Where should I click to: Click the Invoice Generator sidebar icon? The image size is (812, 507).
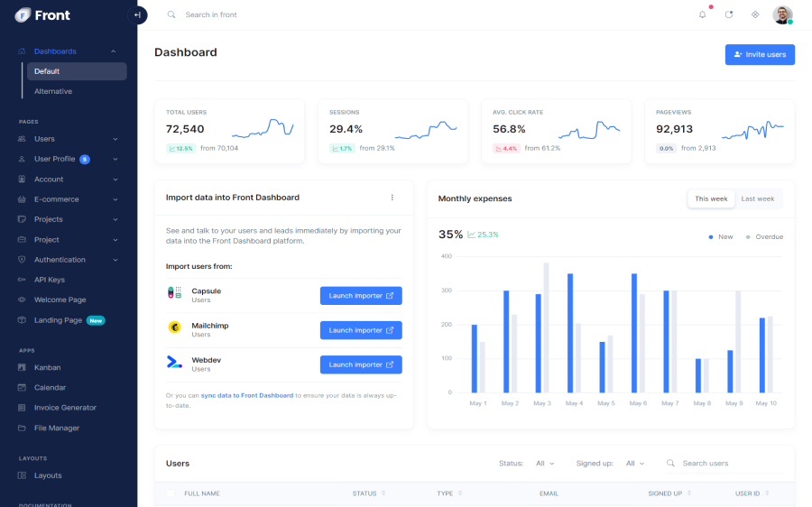(x=23, y=408)
